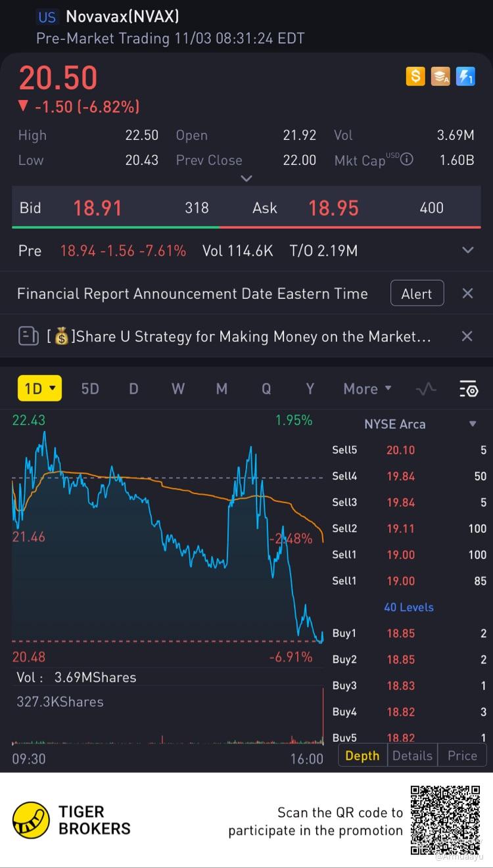Open Mkt Cap info circle icon
This screenshot has width=493, height=868.
click(x=407, y=159)
